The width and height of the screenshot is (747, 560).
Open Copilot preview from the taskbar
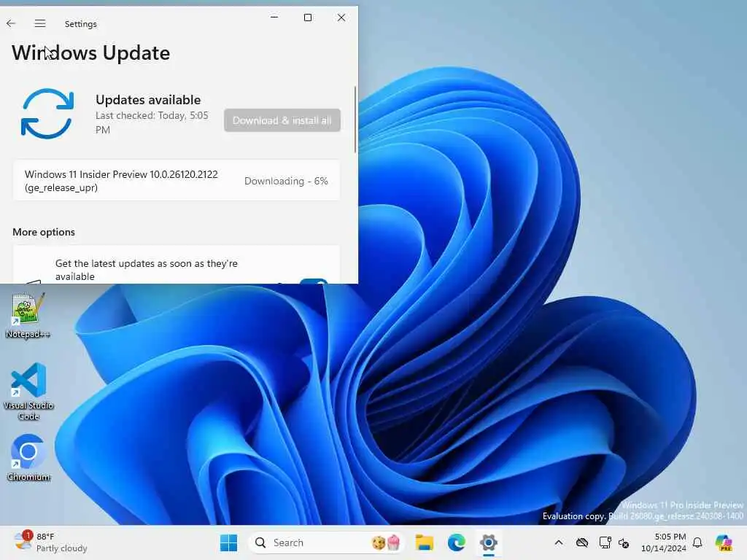tap(724, 542)
